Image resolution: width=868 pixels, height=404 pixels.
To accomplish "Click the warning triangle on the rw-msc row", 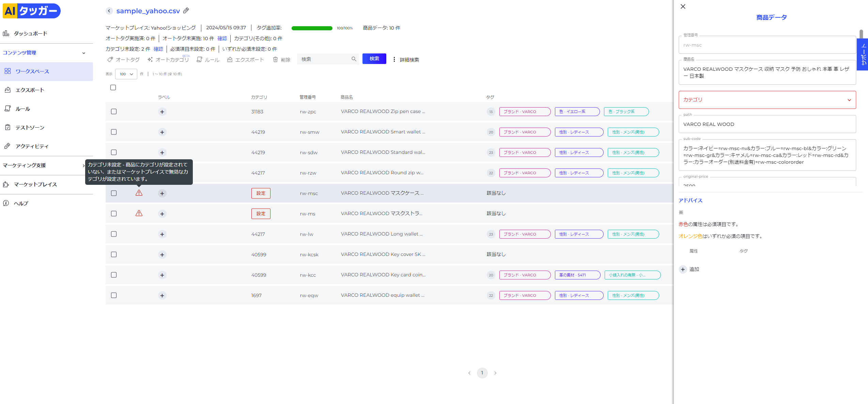I will (139, 193).
